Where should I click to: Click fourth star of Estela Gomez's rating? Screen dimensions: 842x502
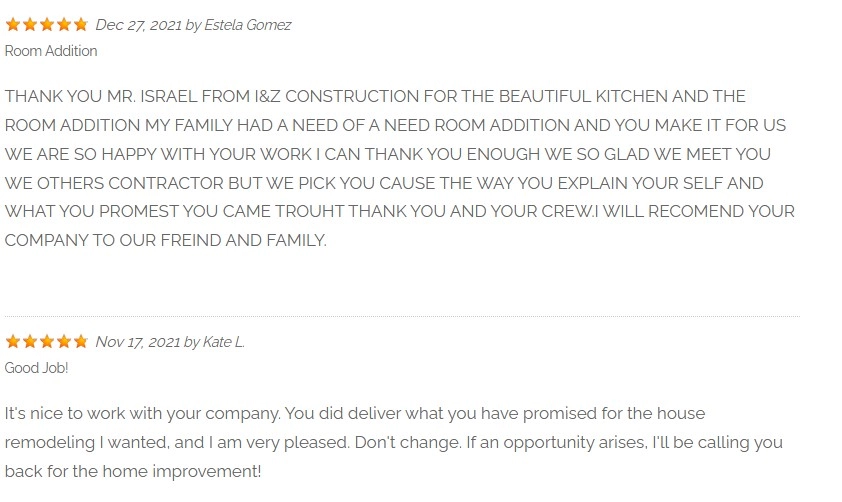64,25
